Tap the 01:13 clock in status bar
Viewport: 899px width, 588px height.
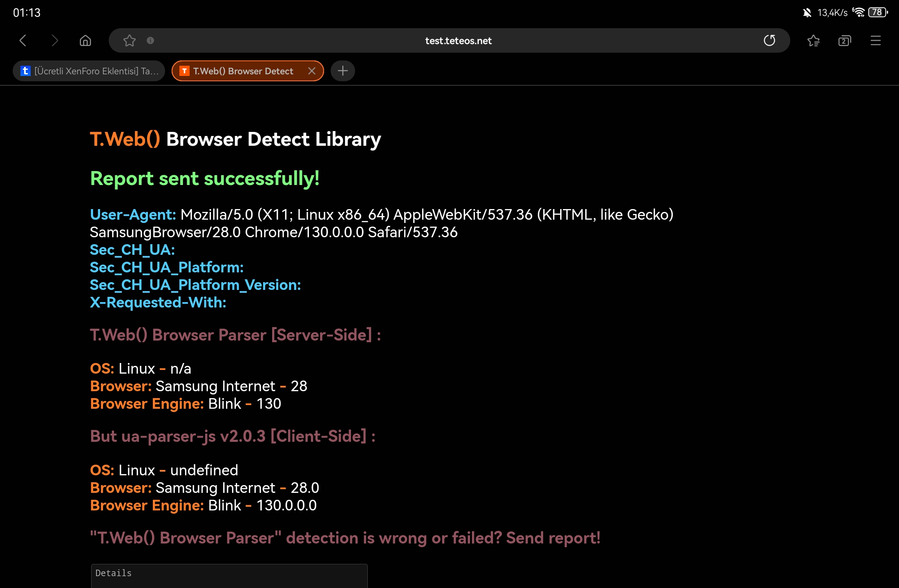tap(27, 13)
